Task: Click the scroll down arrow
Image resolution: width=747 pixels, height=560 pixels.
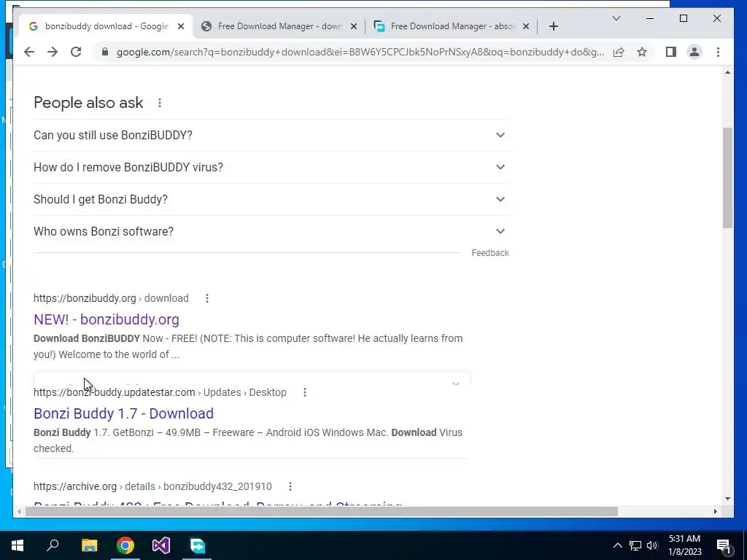Action: point(727,499)
